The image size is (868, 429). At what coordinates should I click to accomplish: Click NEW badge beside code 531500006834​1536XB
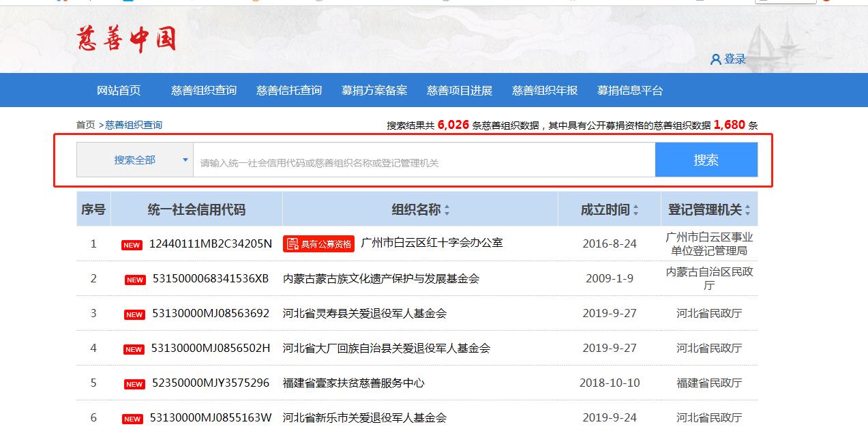click(x=135, y=280)
